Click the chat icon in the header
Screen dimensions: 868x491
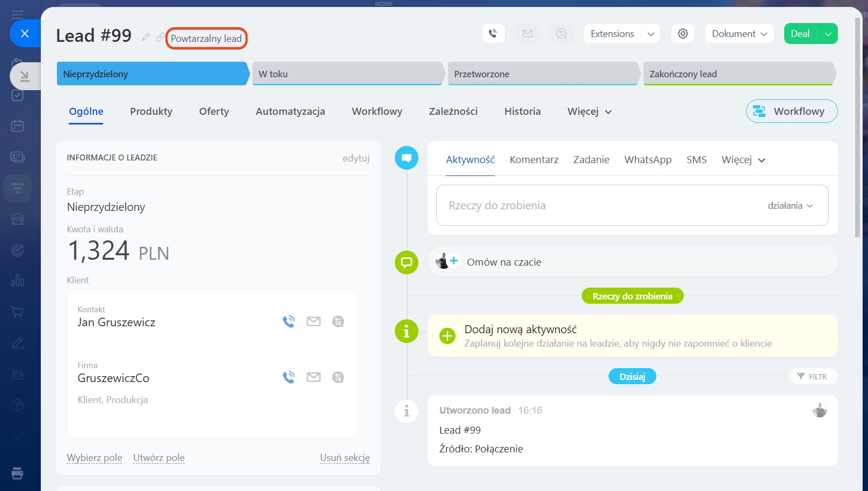pyautogui.click(x=561, y=34)
